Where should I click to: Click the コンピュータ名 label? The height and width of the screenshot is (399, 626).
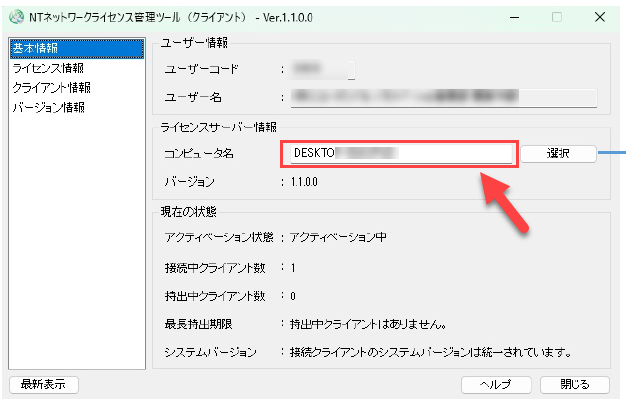click(x=199, y=153)
